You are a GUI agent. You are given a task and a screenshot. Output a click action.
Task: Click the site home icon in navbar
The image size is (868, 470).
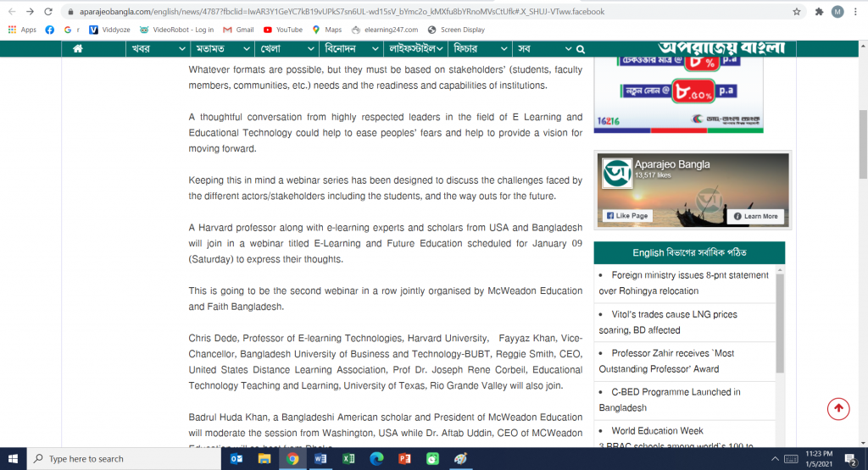tap(77, 48)
